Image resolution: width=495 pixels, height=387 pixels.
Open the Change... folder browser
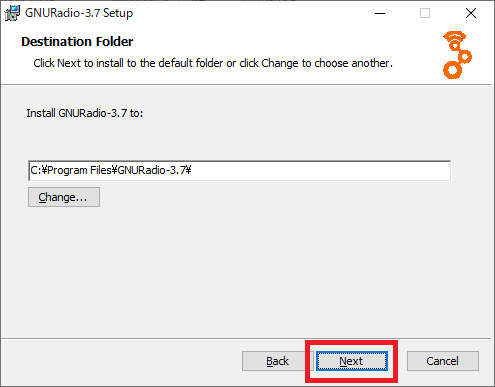pos(64,197)
